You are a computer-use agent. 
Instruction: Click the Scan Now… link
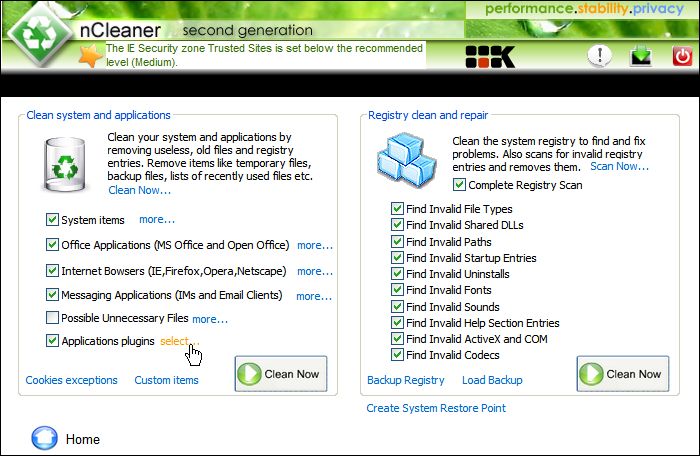pyautogui.click(x=619, y=167)
